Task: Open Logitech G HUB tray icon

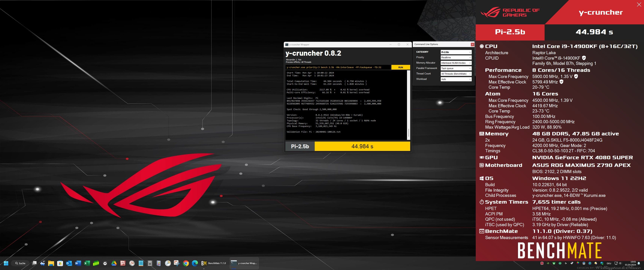Action: (x=566, y=263)
